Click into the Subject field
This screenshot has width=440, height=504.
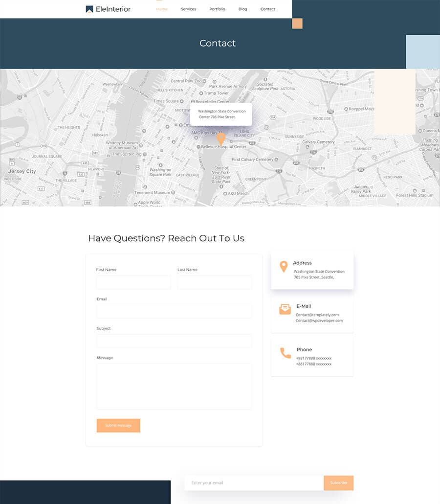click(174, 341)
